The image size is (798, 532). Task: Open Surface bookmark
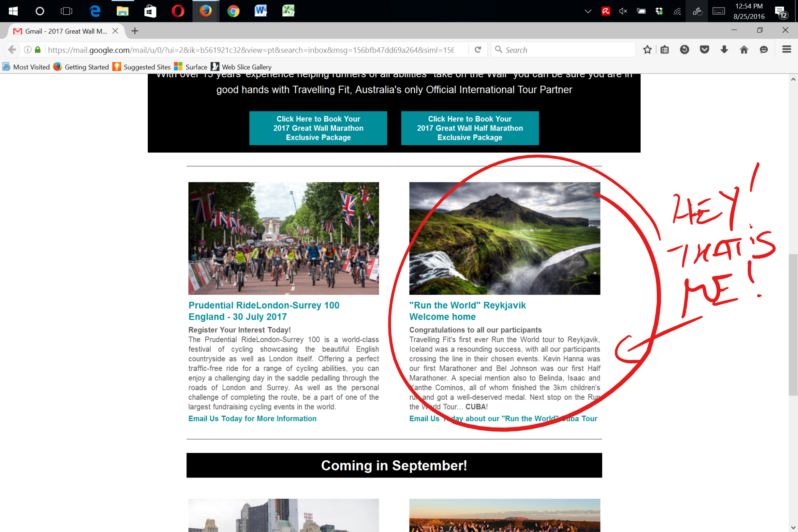191,67
